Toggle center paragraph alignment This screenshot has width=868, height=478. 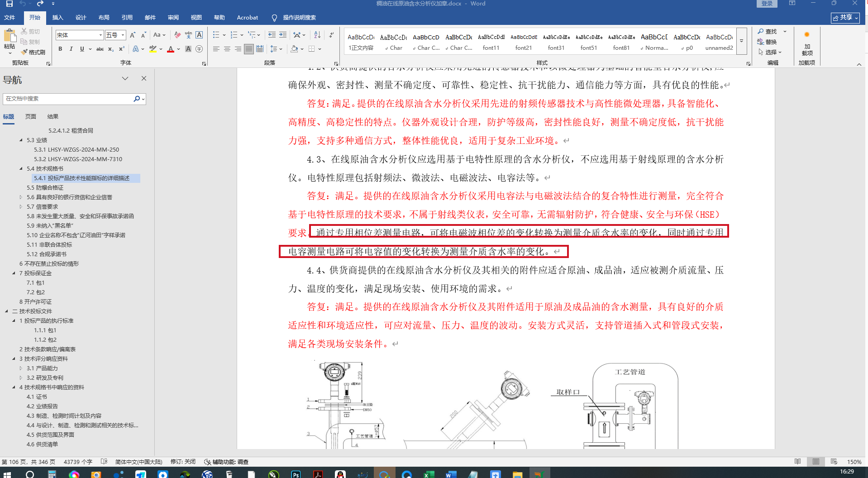click(227, 49)
